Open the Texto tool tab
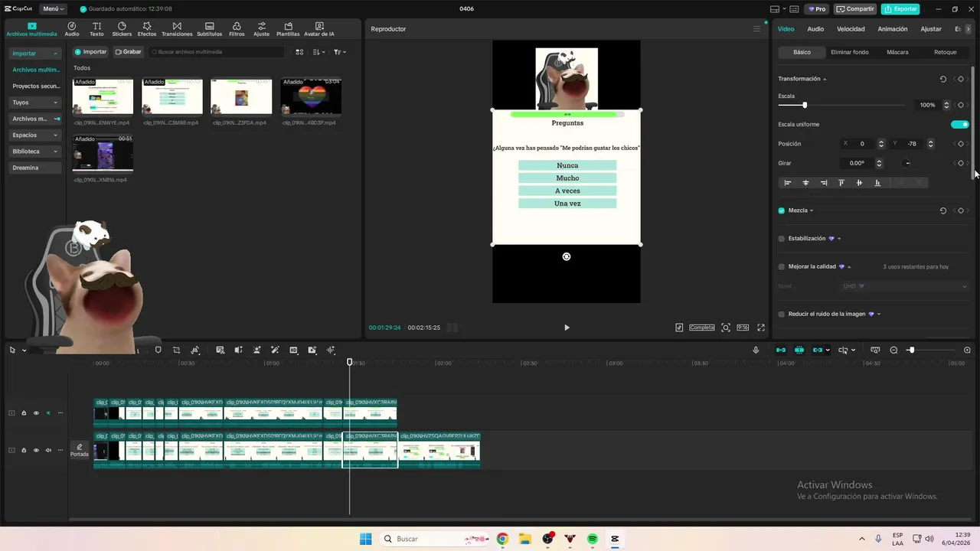This screenshot has width=980, height=551. pyautogui.click(x=96, y=29)
